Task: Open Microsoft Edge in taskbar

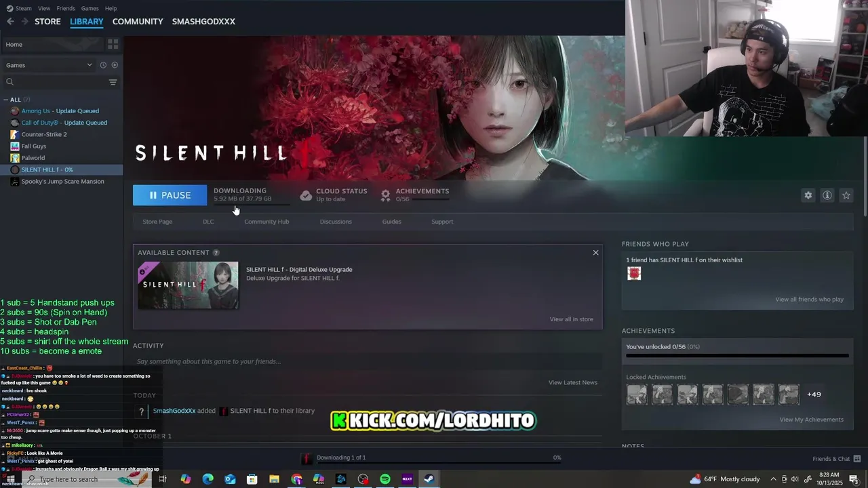Action: point(208,479)
